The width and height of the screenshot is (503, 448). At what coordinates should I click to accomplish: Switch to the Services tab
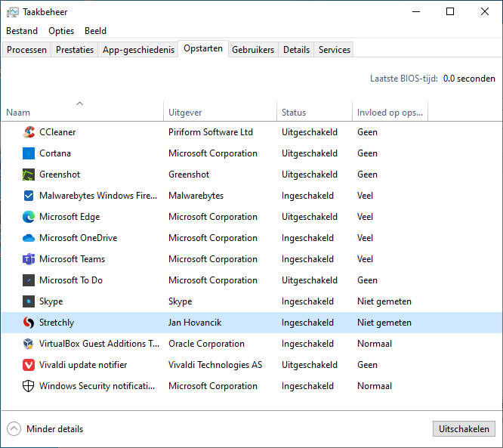(x=334, y=50)
